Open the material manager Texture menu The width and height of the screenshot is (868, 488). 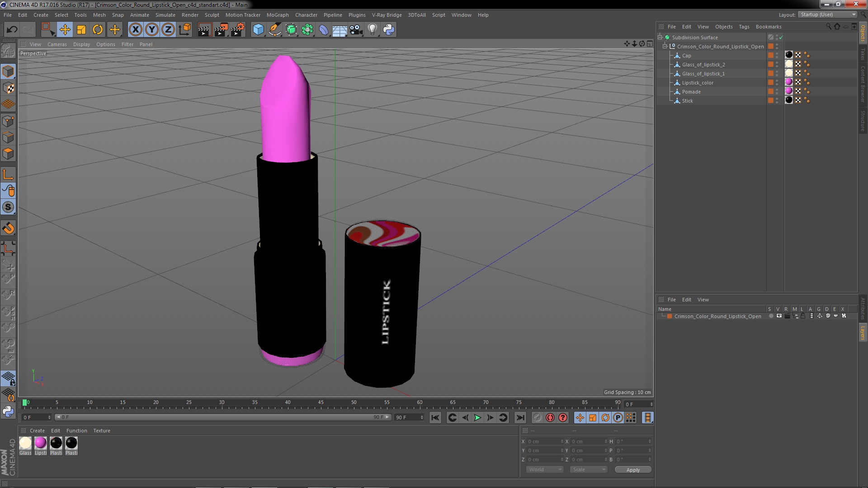(102, 431)
